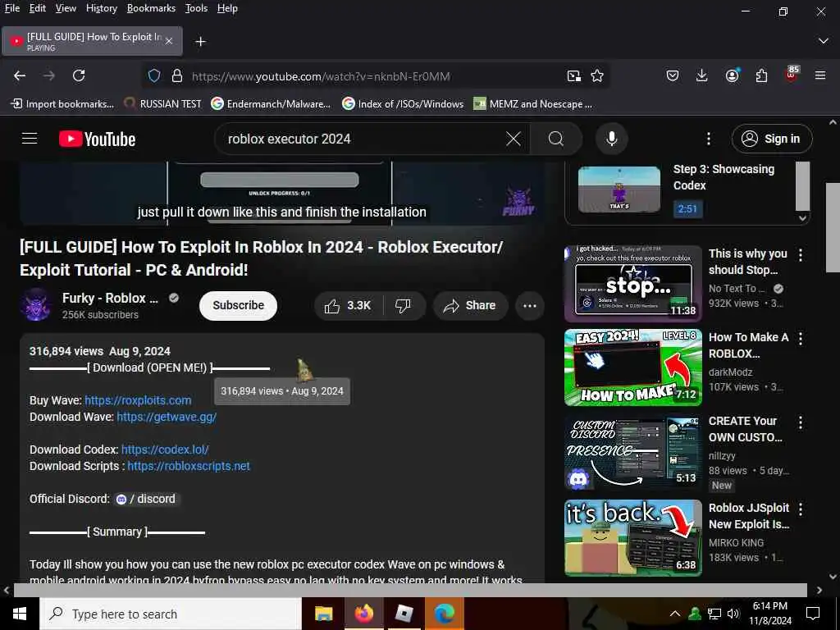Open the 'it's back' JJSploit thumbnail
The height and width of the screenshot is (630, 840).
tap(632, 538)
